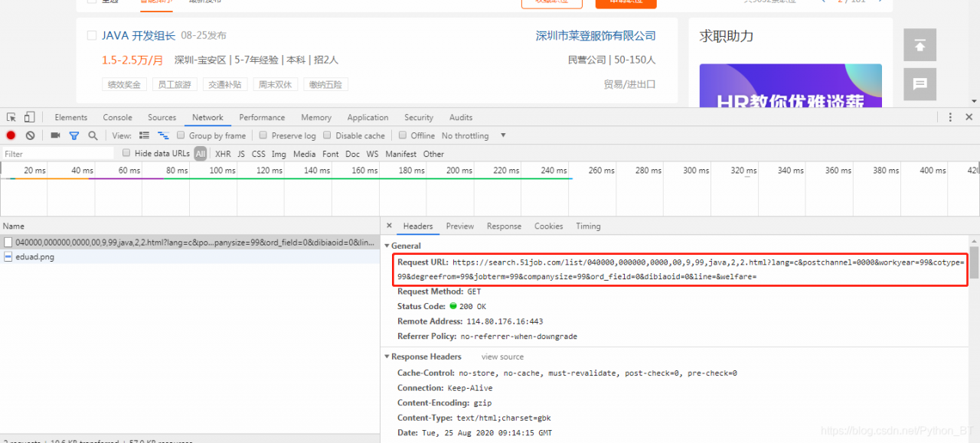Open the Cookies detail tab
The height and width of the screenshot is (443, 980).
click(x=549, y=226)
